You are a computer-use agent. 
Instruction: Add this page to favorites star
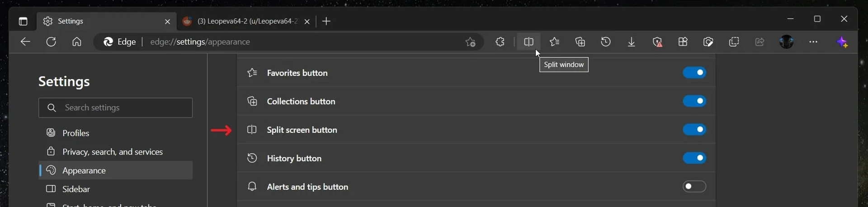(x=470, y=42)
